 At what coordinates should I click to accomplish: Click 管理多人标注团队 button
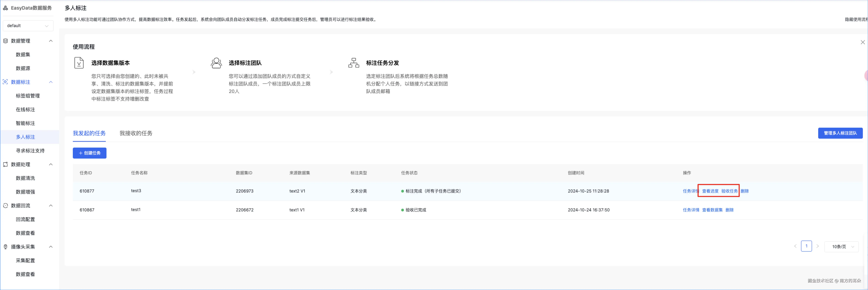[840, 133]
